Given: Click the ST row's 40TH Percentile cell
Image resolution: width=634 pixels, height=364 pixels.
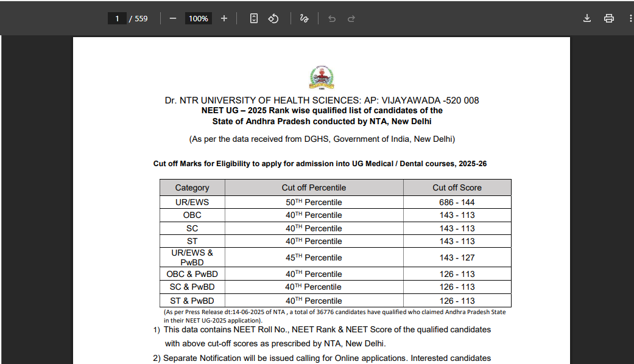Looking at the screenshot, I should pos(314,242).
